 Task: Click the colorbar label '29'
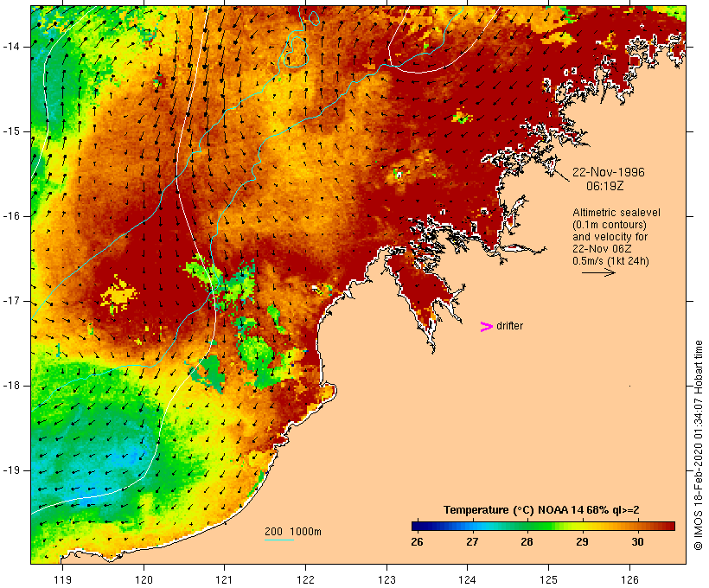click(x=583, y=541)
